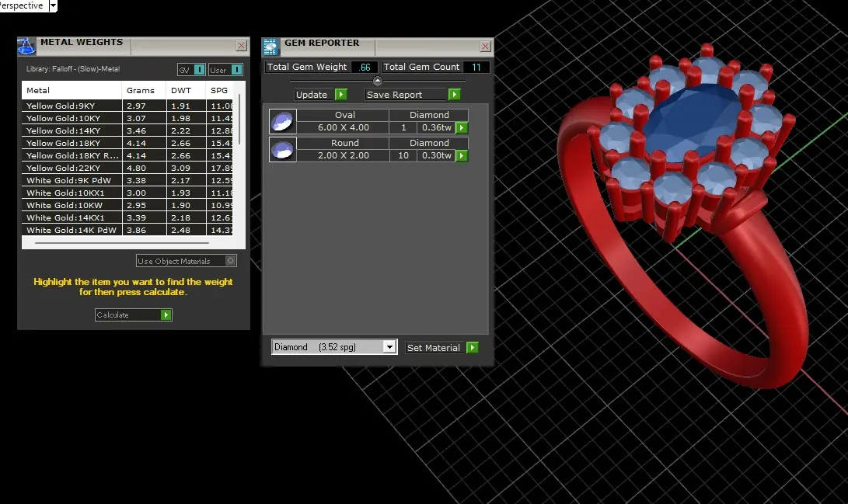Click the DWT column header
Image resolution: width=848 pixels, height=504 pixels.
(186, 90)
